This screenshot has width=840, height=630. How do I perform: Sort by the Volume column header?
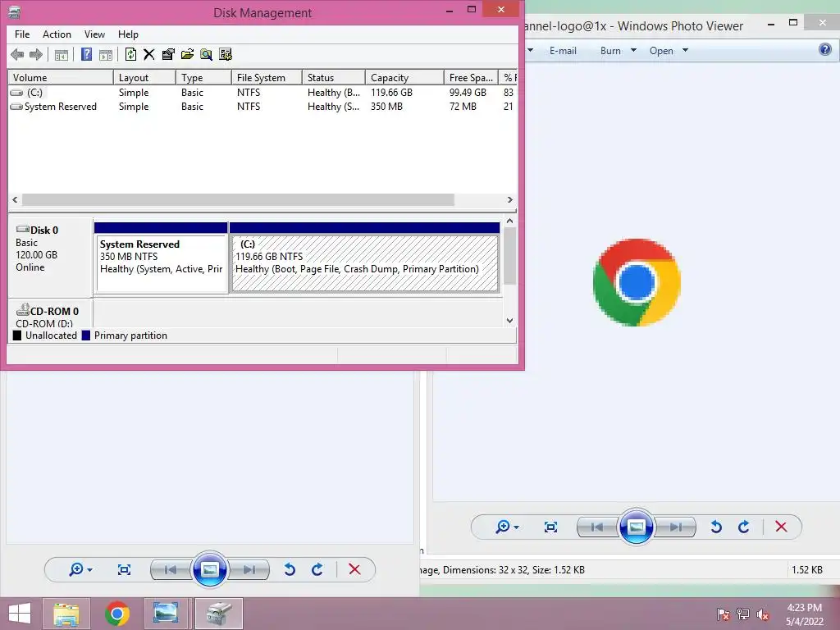61,78
